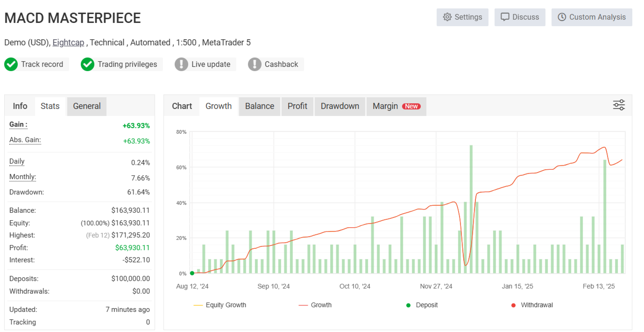Open the Drawdown chart tab
This screenshot has height=332, width=644.
point(340,106)
